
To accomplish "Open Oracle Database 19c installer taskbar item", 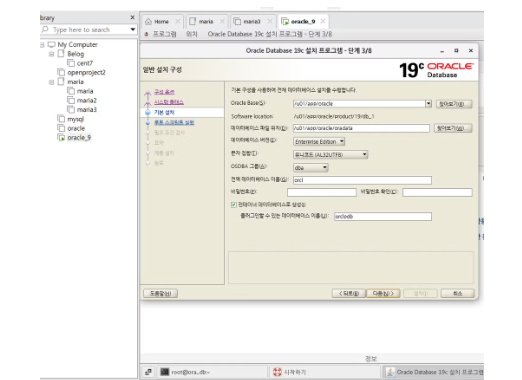I will coord(434,372).
